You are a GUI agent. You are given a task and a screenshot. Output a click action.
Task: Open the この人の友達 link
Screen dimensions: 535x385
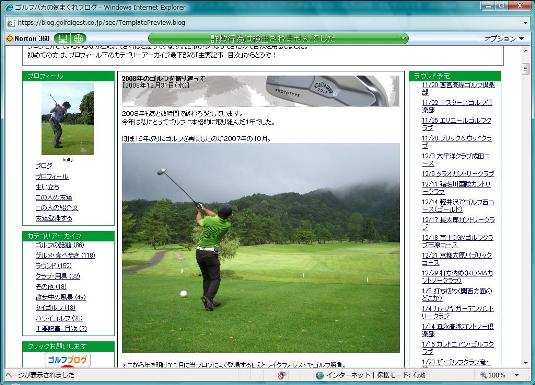pos(54,197)
